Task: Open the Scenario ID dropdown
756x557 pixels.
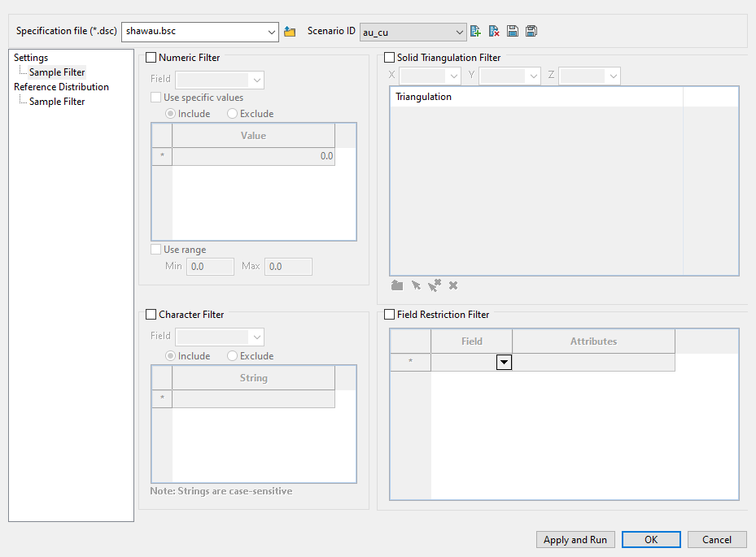Action: pos(460,32)
